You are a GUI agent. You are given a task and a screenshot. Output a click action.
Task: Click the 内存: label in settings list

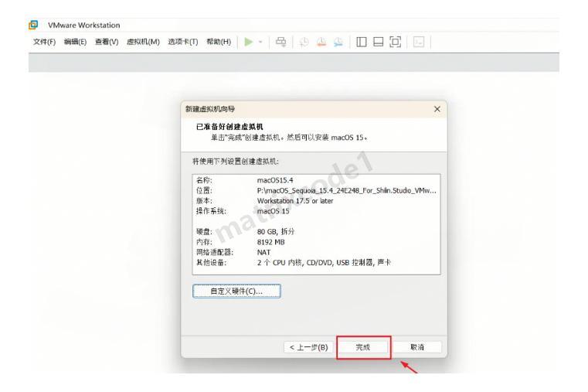point(205,242)
